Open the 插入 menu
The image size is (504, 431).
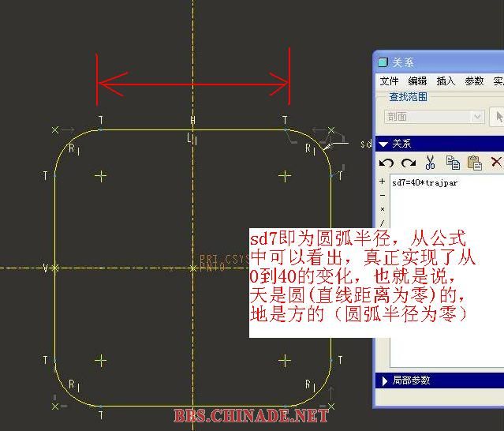pos(446,81)
